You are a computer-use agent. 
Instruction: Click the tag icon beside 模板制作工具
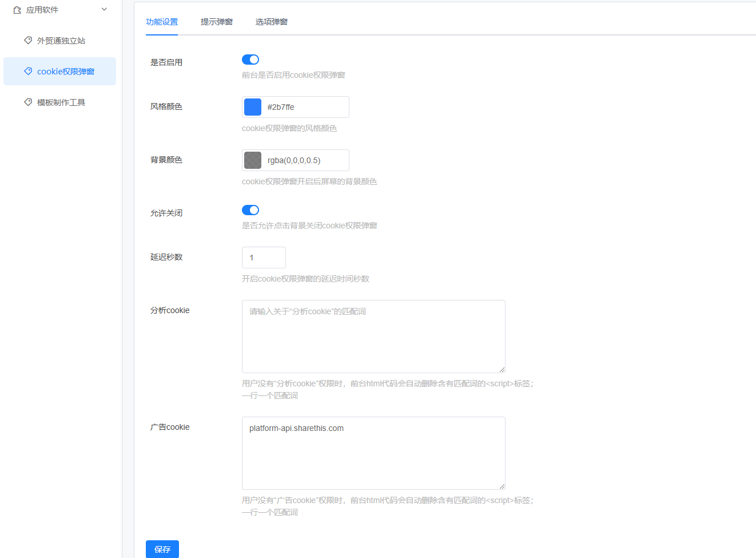pyautogui.click(x=27, y=102)
